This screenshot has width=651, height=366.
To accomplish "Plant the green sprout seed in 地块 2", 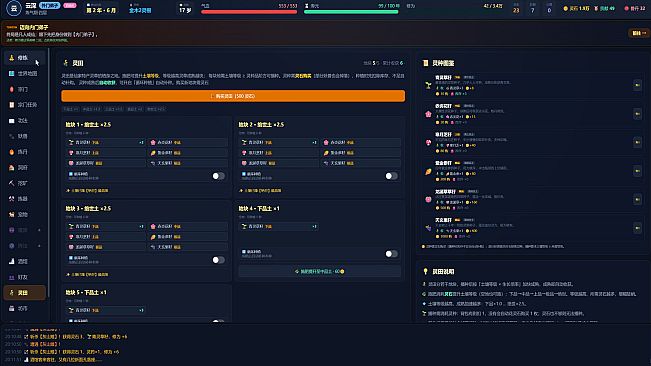I will coord(279,142).
